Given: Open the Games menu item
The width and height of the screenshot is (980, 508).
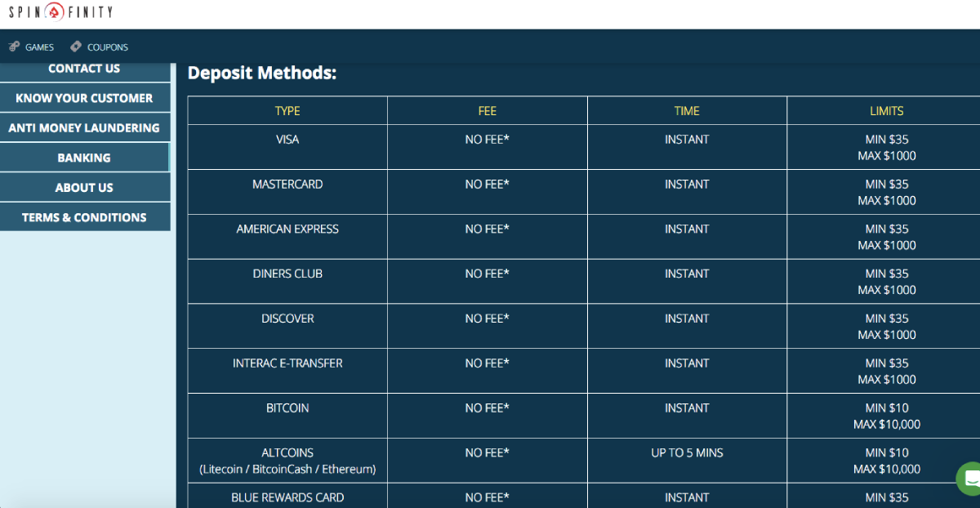Looking at the screenshot, I should click(38, 47).
